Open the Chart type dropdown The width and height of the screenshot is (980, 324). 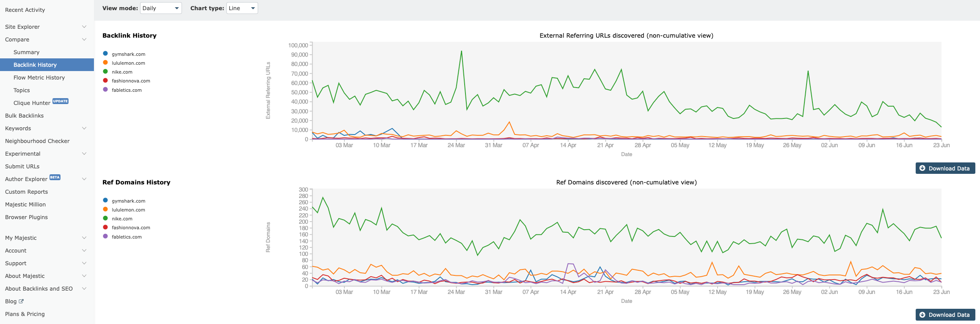[242, 8]
